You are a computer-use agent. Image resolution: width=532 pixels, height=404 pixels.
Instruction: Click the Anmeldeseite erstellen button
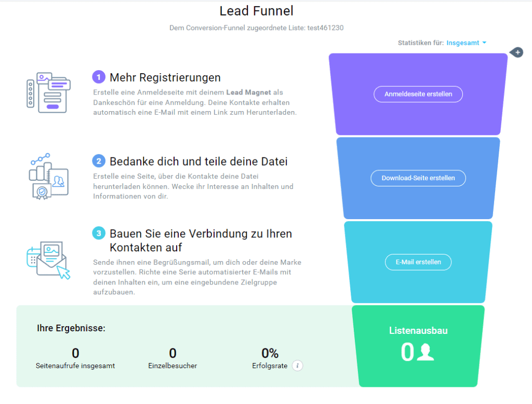(x=418, y=94)
